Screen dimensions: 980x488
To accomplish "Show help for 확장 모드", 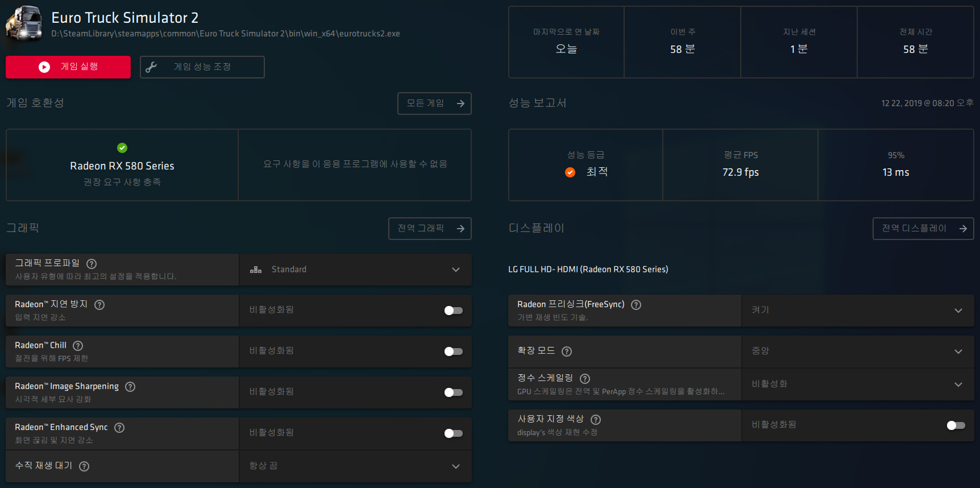I will [567, 351].
